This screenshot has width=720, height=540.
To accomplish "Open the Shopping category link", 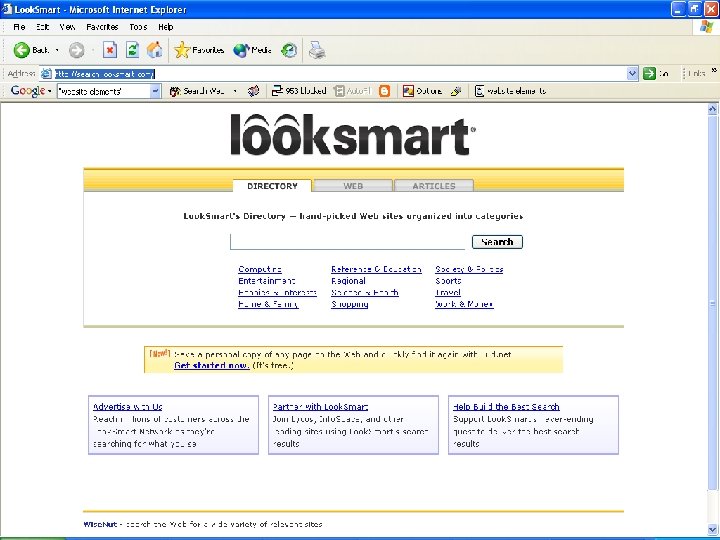I will tap(349, 304).
